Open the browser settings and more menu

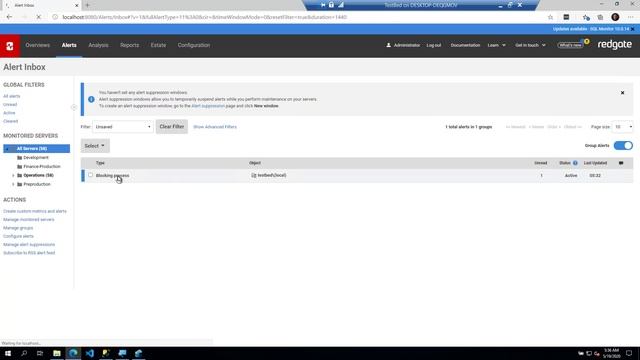pos(631,17)
